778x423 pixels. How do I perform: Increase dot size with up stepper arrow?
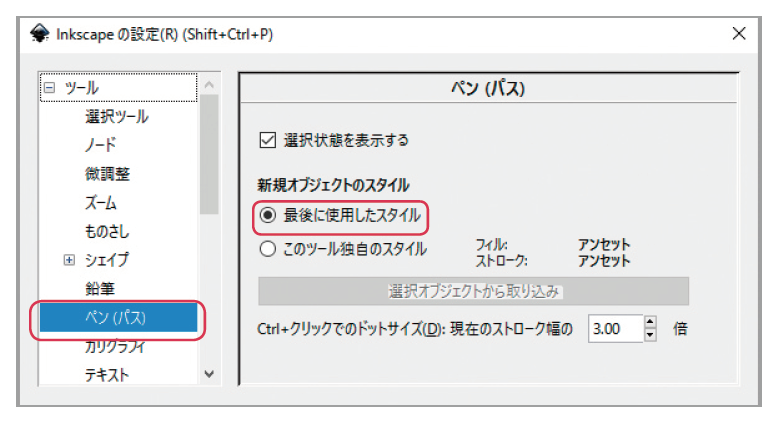650,322
